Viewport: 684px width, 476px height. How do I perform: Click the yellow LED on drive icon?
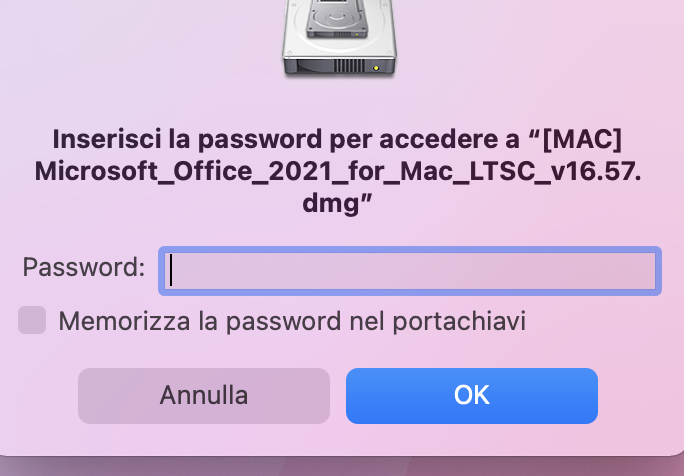376,68
